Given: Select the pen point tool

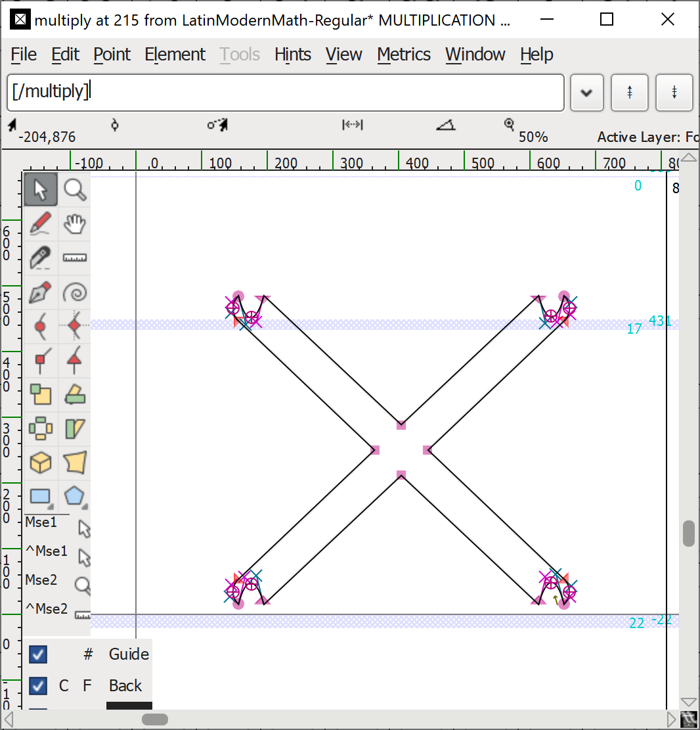Looking at the screenshot, I should [41, 292].
